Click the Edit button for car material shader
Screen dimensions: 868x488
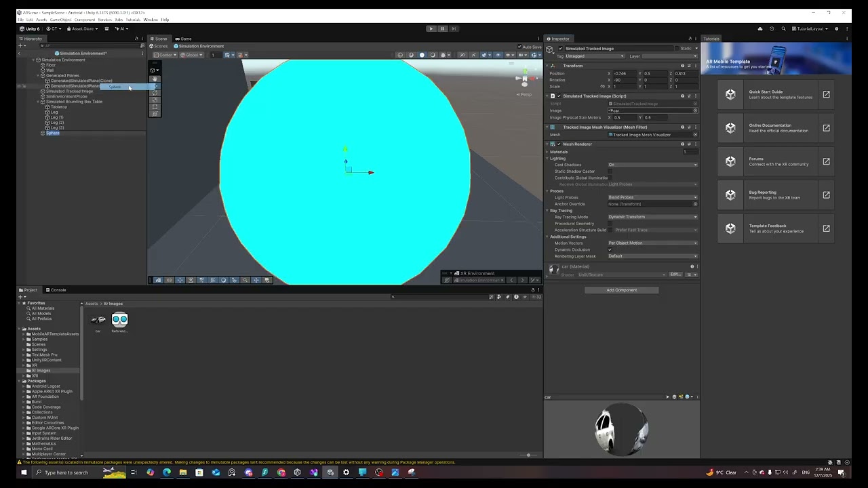click(675, 274)
